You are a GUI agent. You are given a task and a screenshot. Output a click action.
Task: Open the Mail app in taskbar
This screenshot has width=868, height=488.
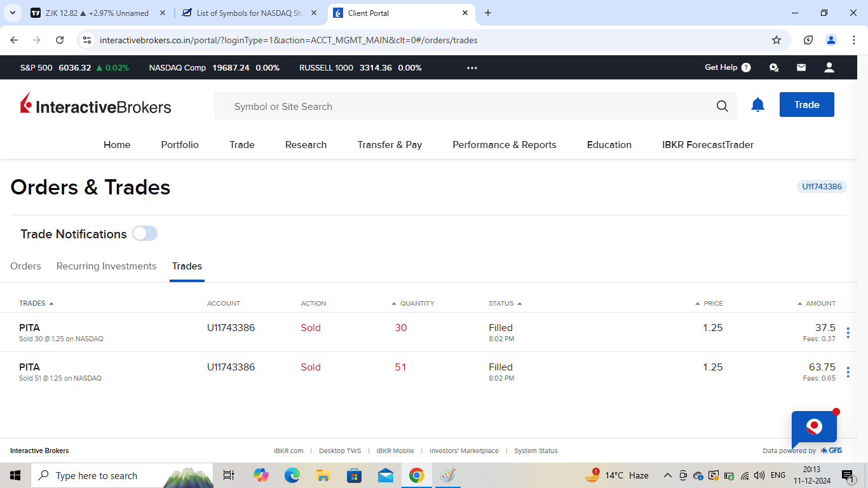click(385, 475)
